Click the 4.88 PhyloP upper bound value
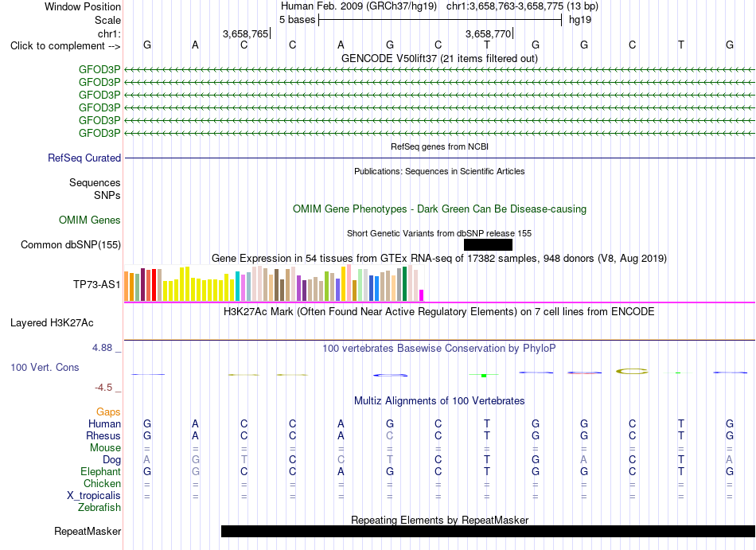The image size is (756, 550). (x=103, y=348)
